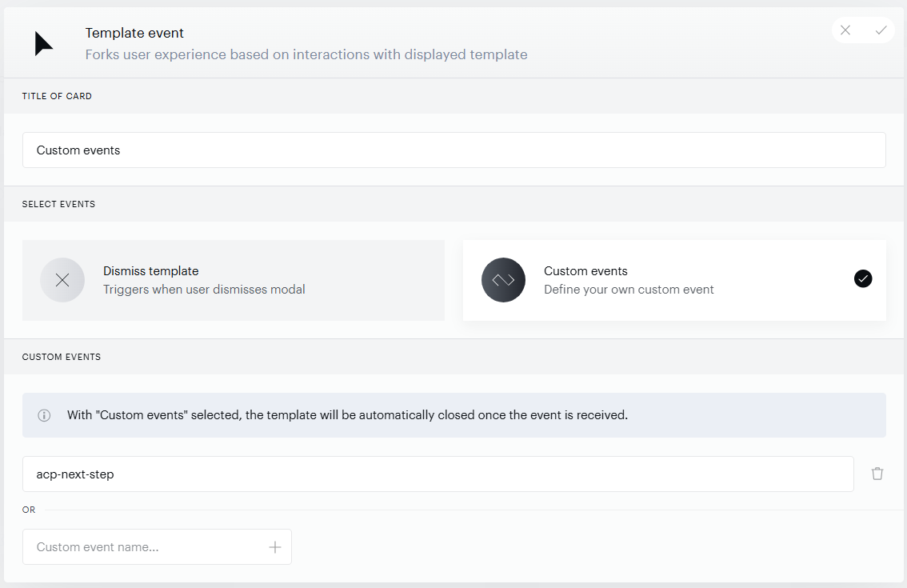Click 'Define your own custom event' text
The image size is (907, 588).
(629, 290)
